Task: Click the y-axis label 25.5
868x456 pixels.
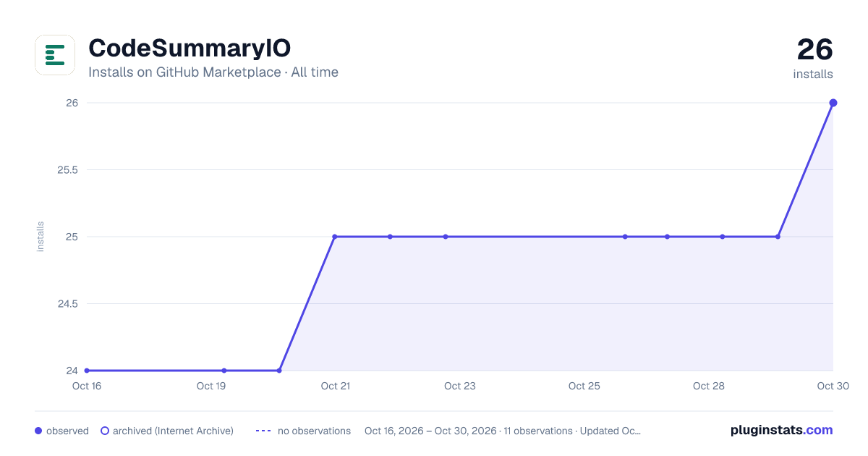Action: [x=68, y=170]
